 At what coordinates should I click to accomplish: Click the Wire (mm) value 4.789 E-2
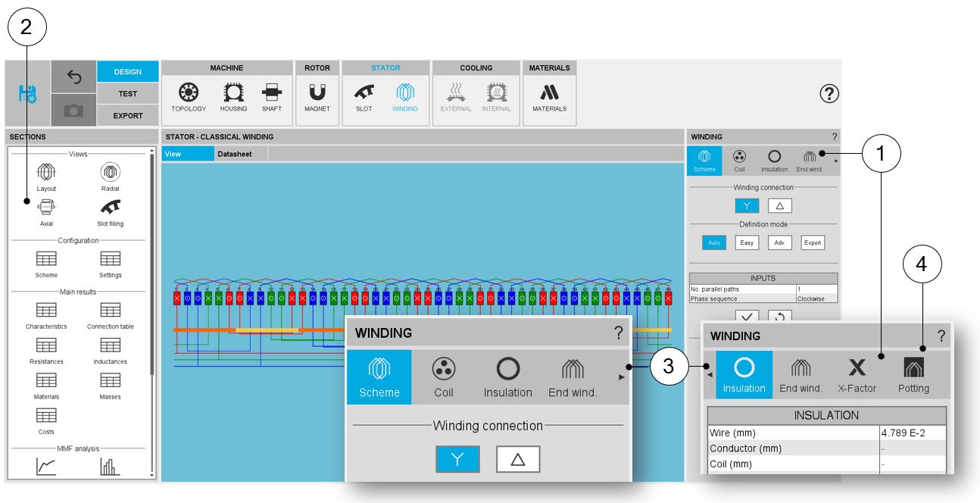[x=913, y=433]
